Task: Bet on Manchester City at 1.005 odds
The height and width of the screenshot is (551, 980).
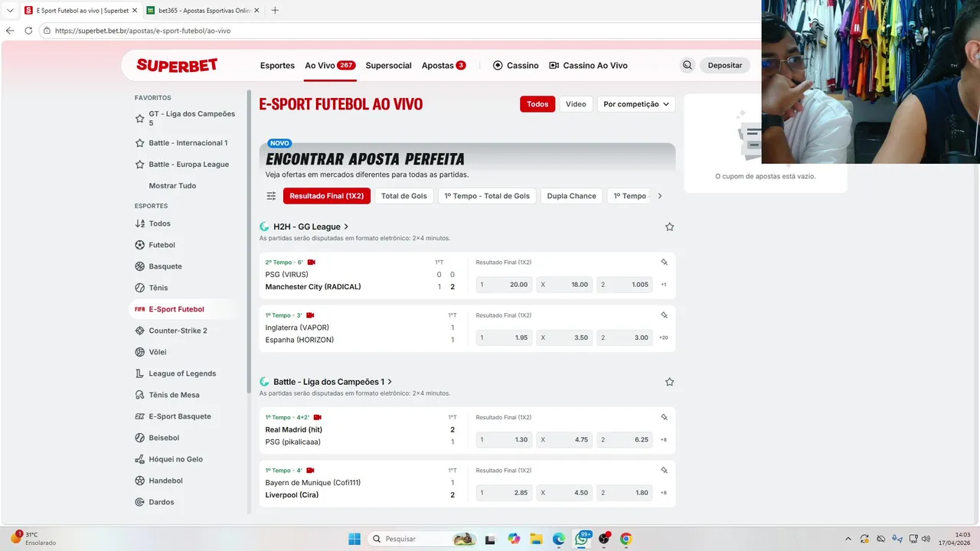Action: [x=625, y=285]
